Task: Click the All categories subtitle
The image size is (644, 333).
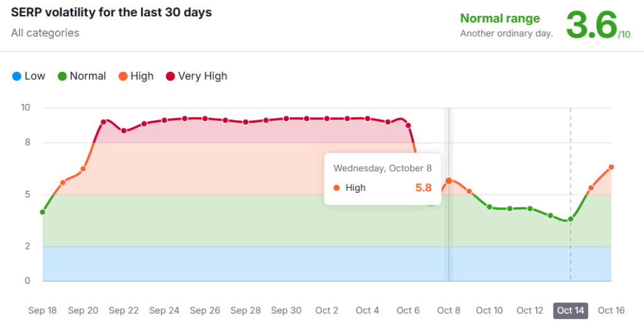Action: click(x=45, y=33)
